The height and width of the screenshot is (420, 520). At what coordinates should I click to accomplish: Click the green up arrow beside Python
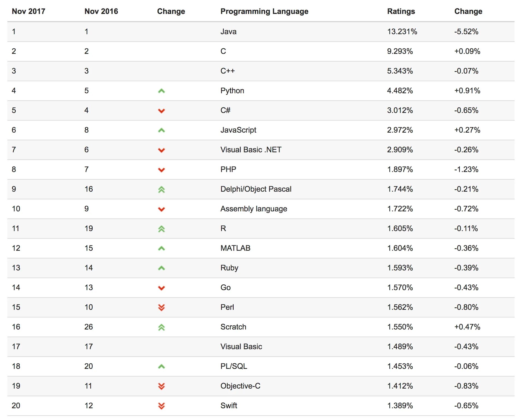161,91
